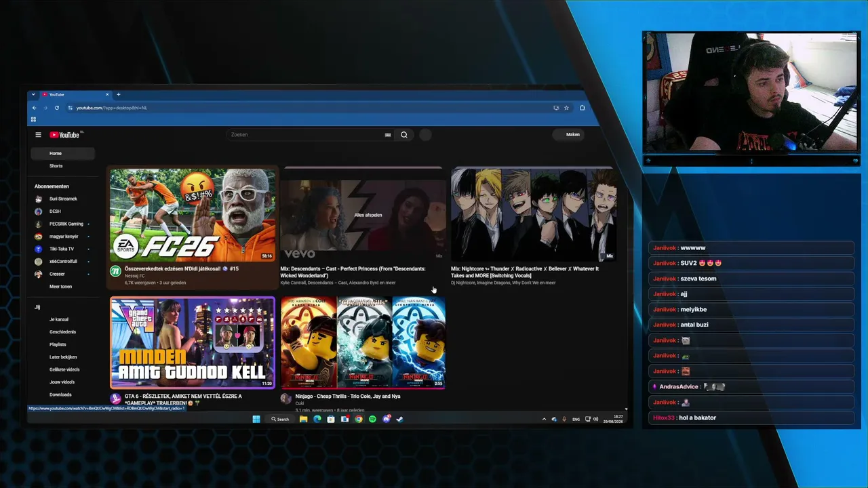Open Microsoft Edge from the taskbar
This screenshot has height=488, width=868.
click(317, 419)
